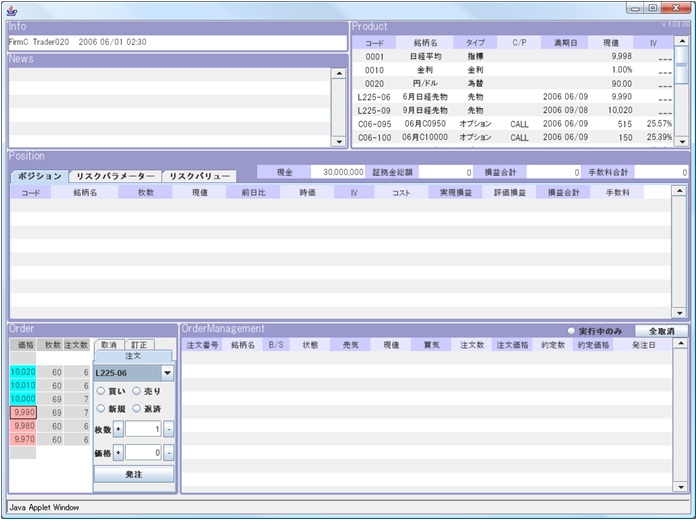Cancel all orders with 全取消 button
This screenshot has height=520, width=696.
click(x=661, y=331)
